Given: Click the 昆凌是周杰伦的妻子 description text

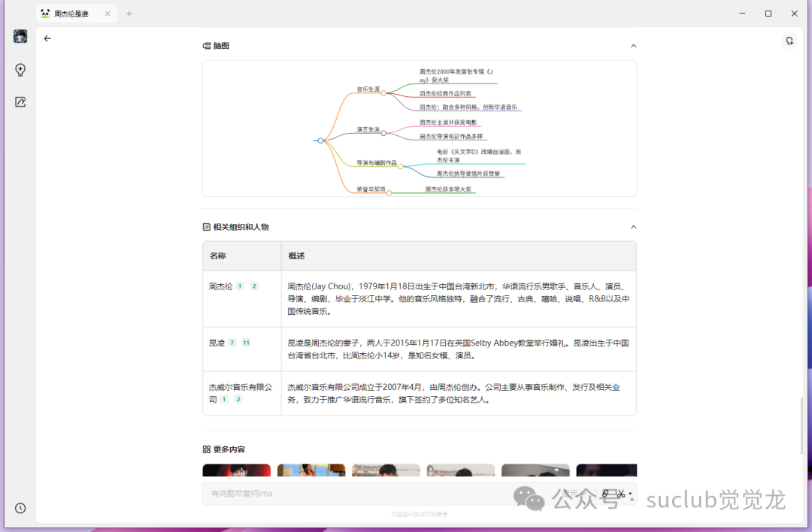Looking at the screenshot, I should pos(459,349).
